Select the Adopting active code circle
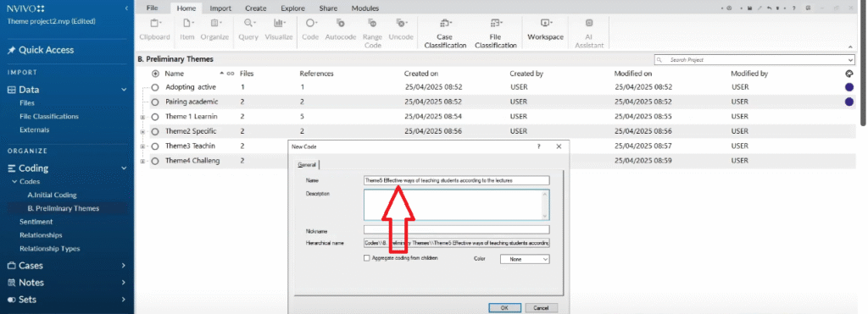This screenshot has height=314, width=868. pos(155,87)
